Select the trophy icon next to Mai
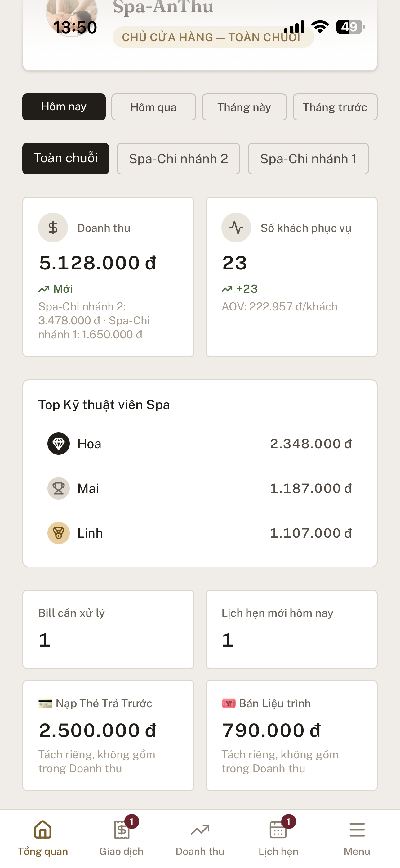Viewport: 400px width, 868px height. [x=59, y=488]
